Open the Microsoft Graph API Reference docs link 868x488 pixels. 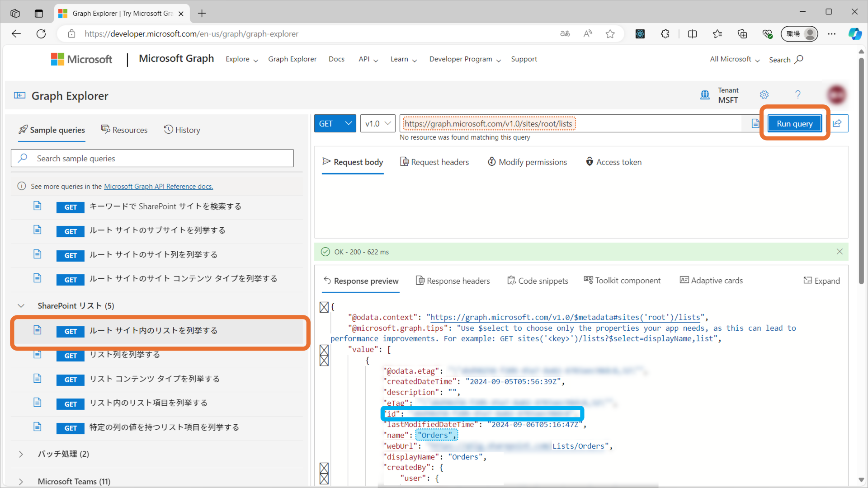click(x=159, y=186)
